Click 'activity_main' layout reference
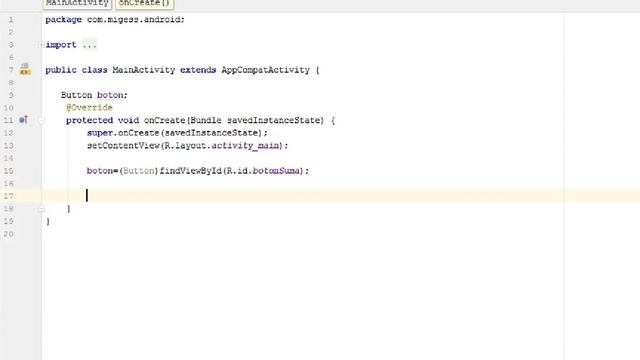Screen dimensions: 640x360 245,146
